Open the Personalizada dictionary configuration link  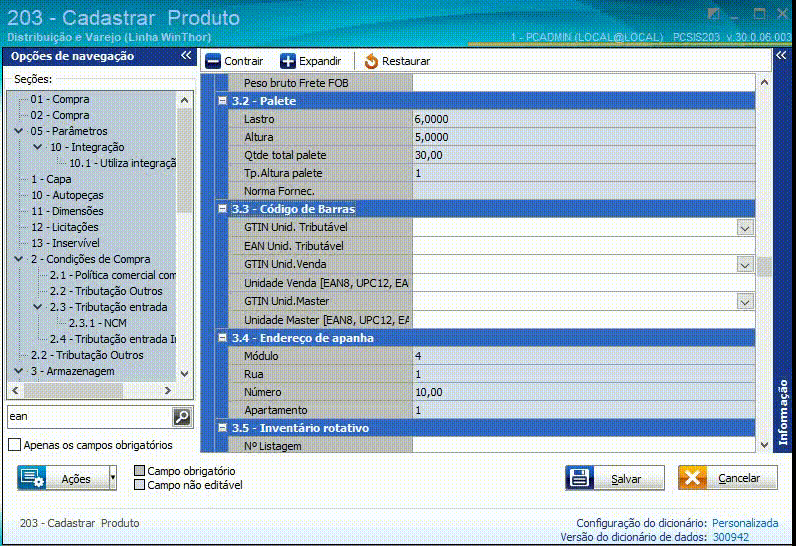(x=745, y=523)
